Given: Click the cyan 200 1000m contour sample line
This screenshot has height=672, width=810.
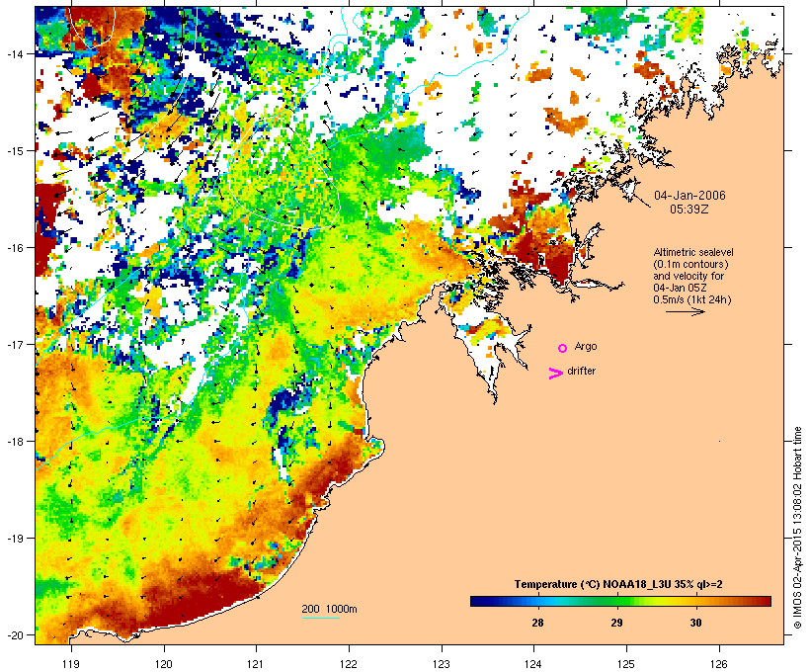Looking at the screenshot, I should click(x=320, y=618).
